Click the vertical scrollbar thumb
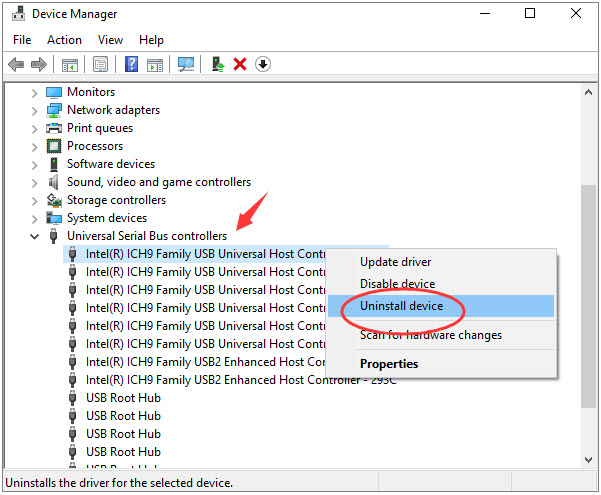The image size is (601, 495). (x=588, y=296)
